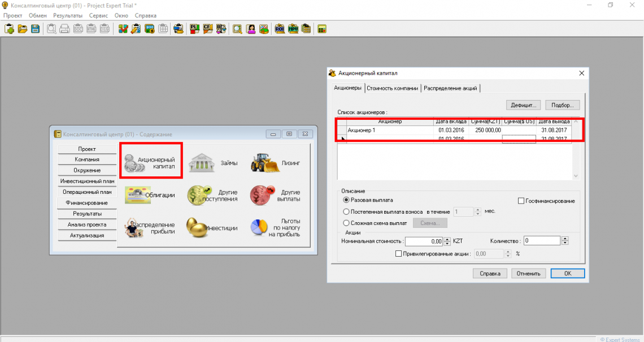644x342 pixels.
Task: Enable the Госфинансирование checkbox
Action: 521,201
